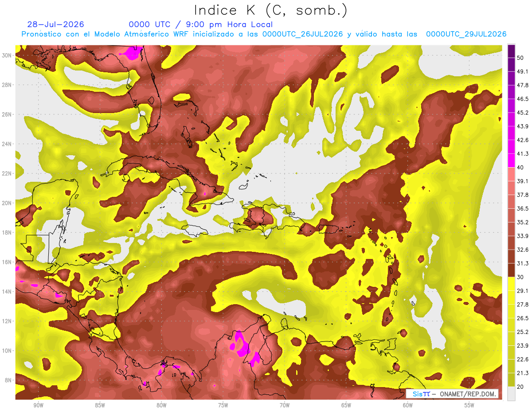Click the 24N latitude axis label
The image size is (532, 411).
[x=7, y=144]
